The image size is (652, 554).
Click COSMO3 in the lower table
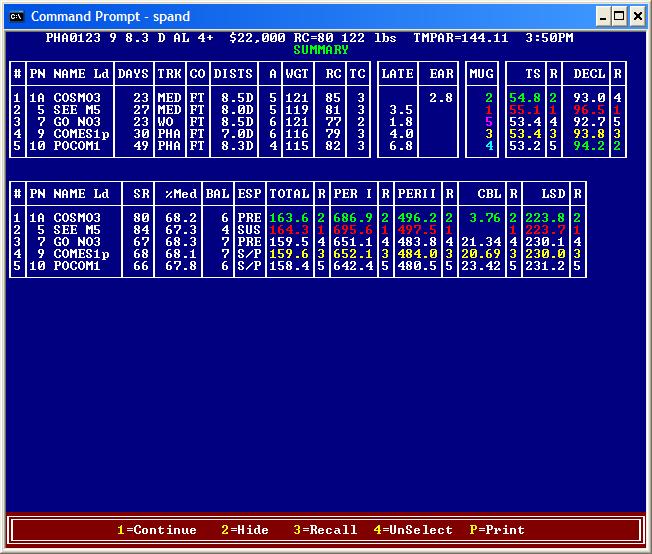77,218
